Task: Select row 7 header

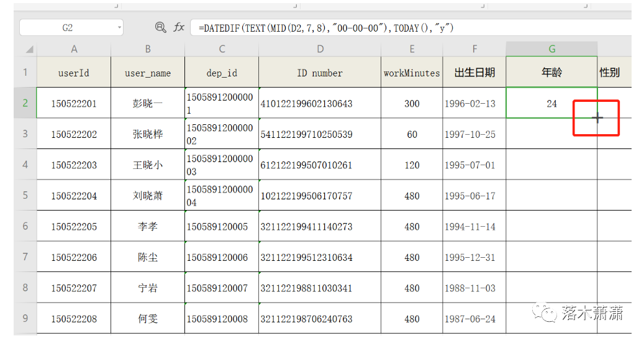Action: coord(25,257)
